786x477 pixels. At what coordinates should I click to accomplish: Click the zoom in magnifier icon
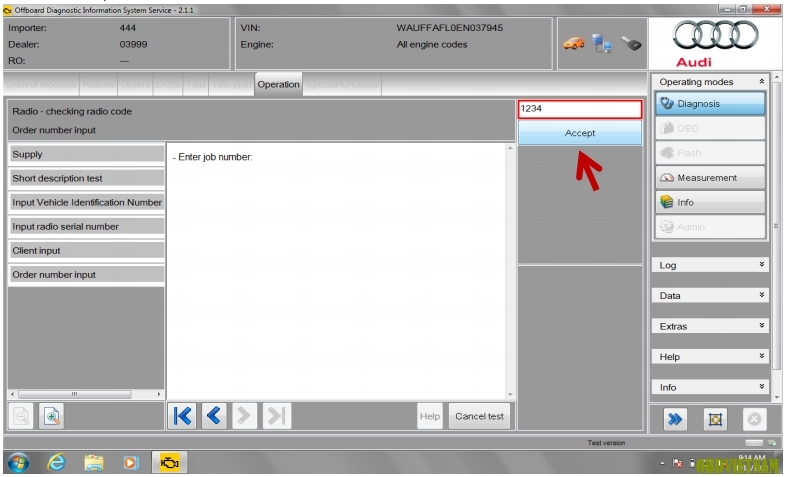tap(51, 416)
